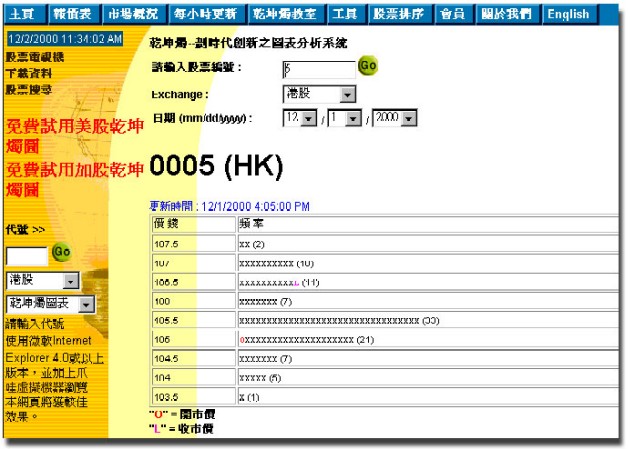
Task: Switch to English language tab
Action: click(568, 14)
